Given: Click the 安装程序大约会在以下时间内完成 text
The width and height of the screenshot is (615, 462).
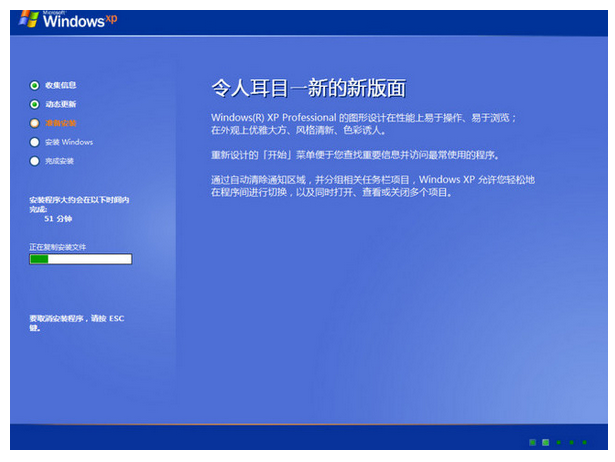Looking at the screenshot, I should click(79, 204).
